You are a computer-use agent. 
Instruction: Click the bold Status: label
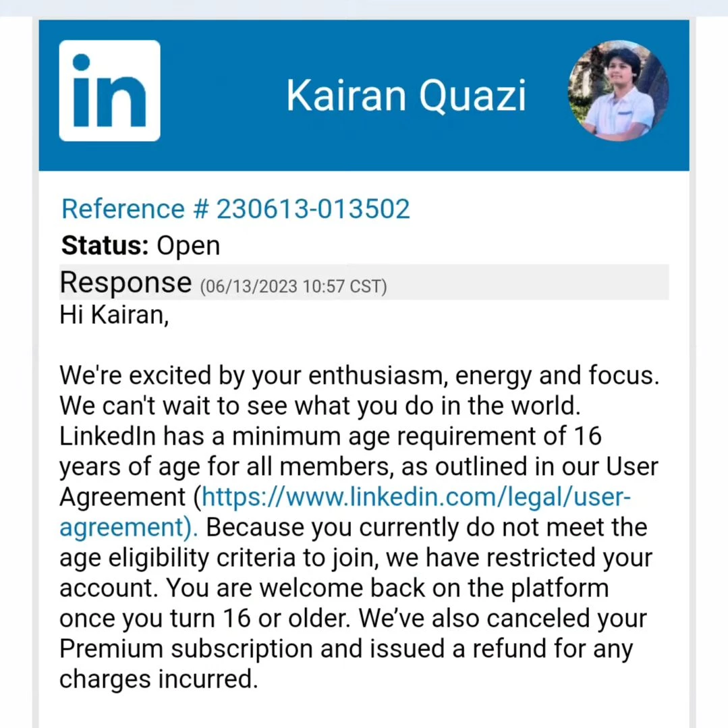point(105,245)
